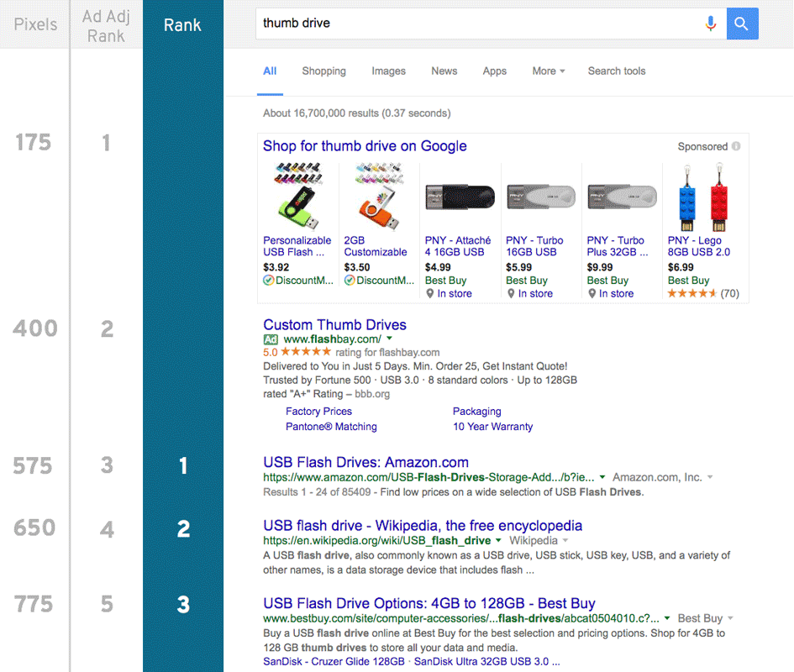794x672 pixels.
Task: Click the blue search magnifier button
Action: click(x=743, y=24)
